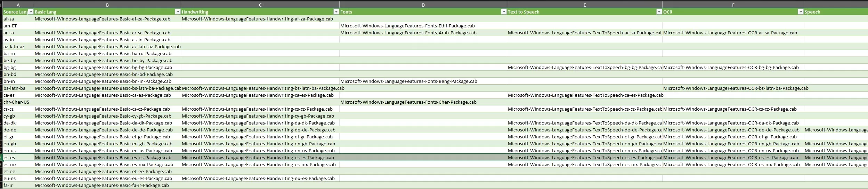
Task: Open the Text to Speech filter dropdown
Action: [x=659, y=12]
